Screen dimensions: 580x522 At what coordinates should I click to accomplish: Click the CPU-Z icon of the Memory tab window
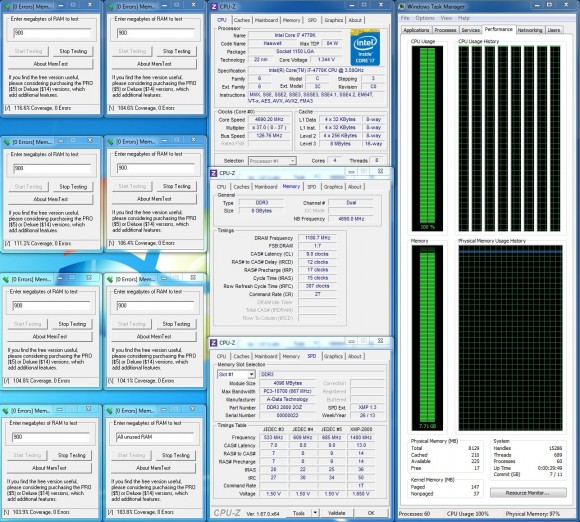(x=214, y=173)
